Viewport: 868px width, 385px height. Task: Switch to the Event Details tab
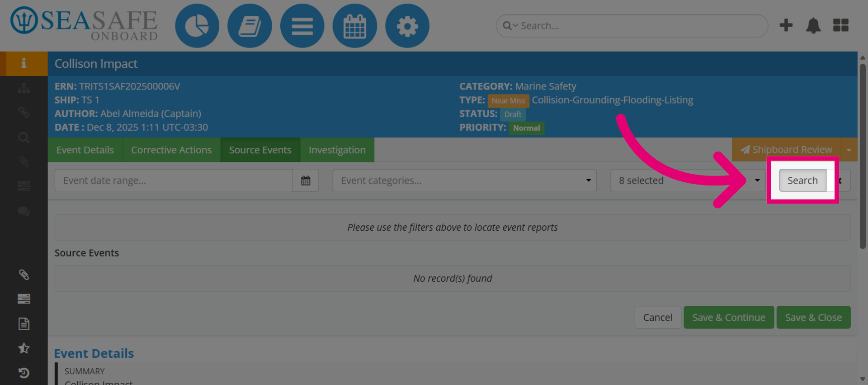(x=85, y=150)
